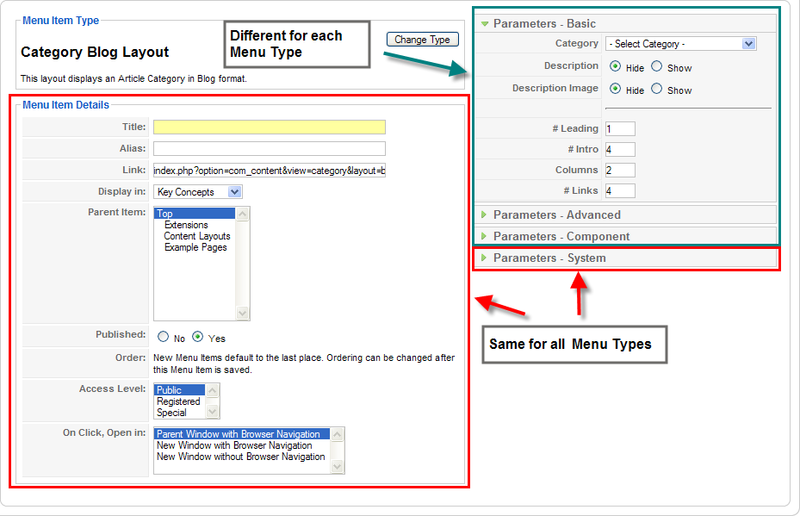Screen dimensions: 800x516
Task: Click the # Leading number field
Action: tap(619, 128)
